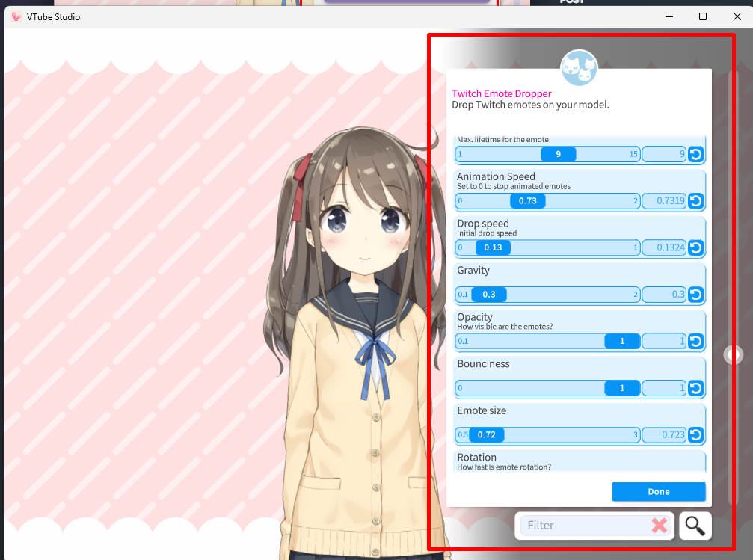Reset the Bounciness value
The image size is (753, 560).
[x=695, y=387]
